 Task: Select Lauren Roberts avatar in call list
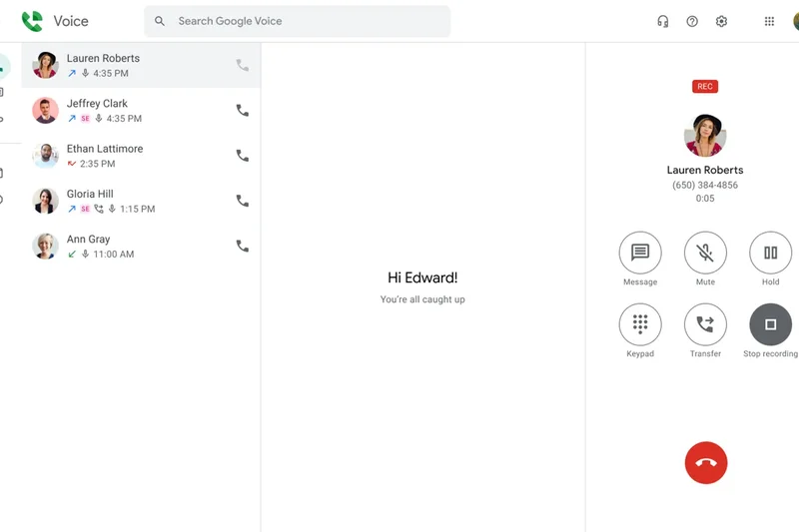pos(45,65)
